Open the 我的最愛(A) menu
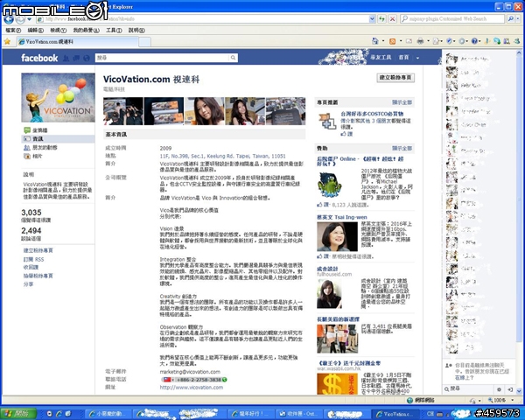Image resolution: width=525 pixels, height=420 pixels. (x=86, y=30)
